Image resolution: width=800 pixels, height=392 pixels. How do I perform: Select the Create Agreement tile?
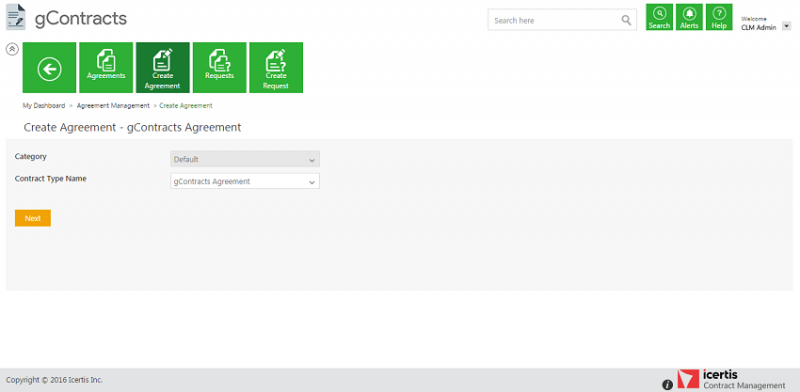163,67
